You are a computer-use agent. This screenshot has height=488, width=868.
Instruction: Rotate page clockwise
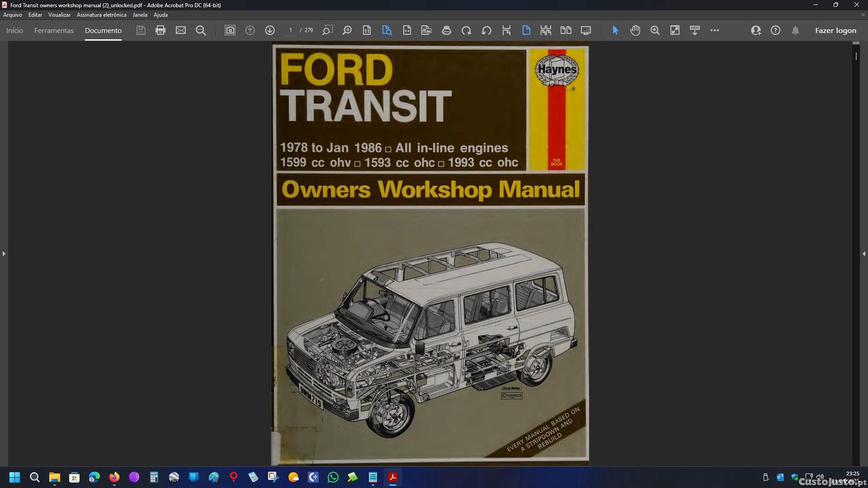(466, 30)
